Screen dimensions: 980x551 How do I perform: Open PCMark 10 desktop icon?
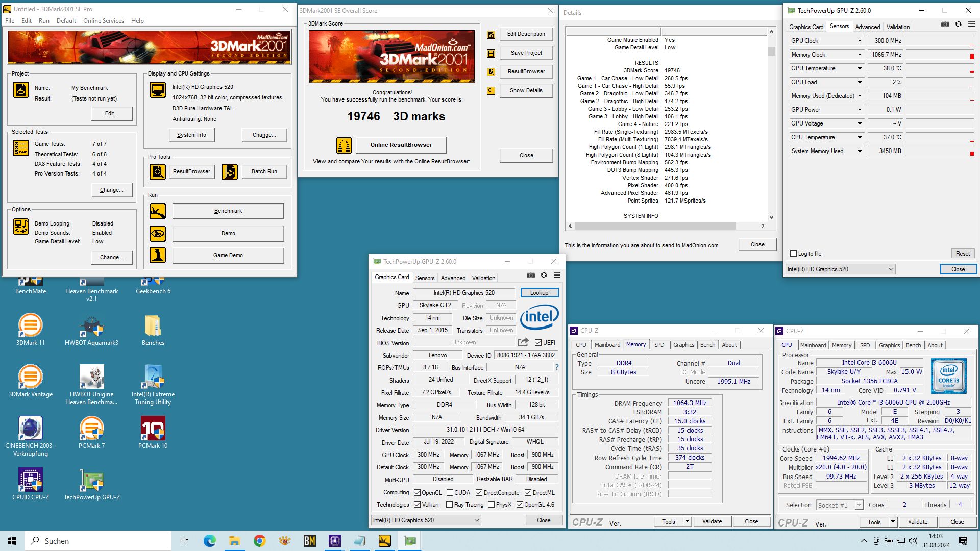[153, 433]
